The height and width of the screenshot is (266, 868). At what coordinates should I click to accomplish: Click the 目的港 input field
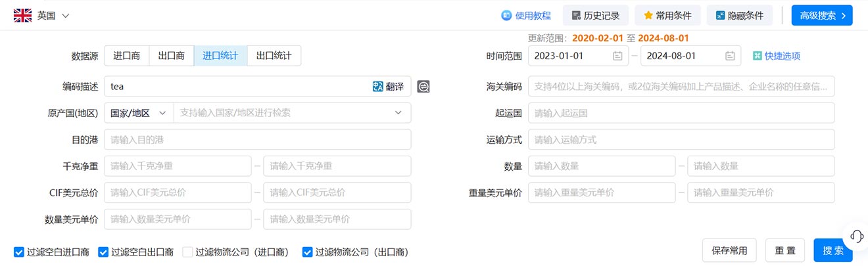[x=258, y=139]
